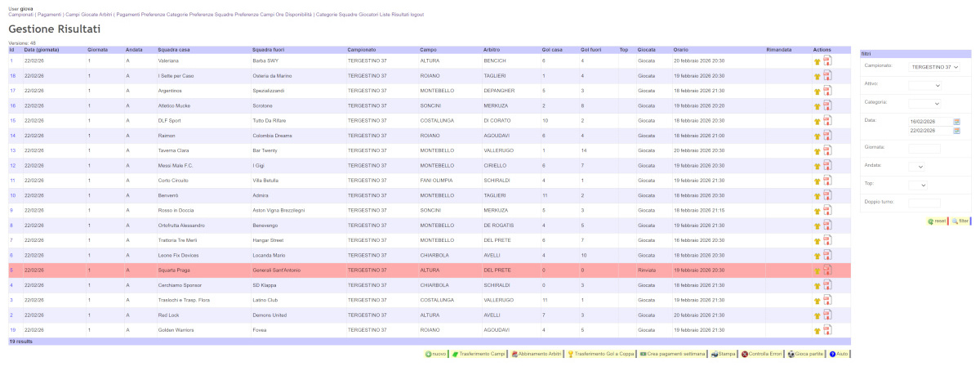The height and width of the screenshot is (380, 980).
Task: Create new result with nuovo button
Action: pyautogui.click(x=435, y=354)
